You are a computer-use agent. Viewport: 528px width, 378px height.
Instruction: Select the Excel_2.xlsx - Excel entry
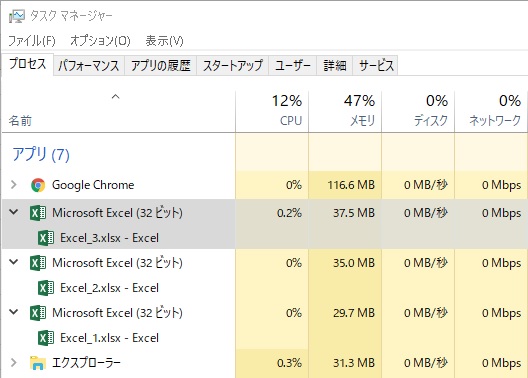[109, 288]
